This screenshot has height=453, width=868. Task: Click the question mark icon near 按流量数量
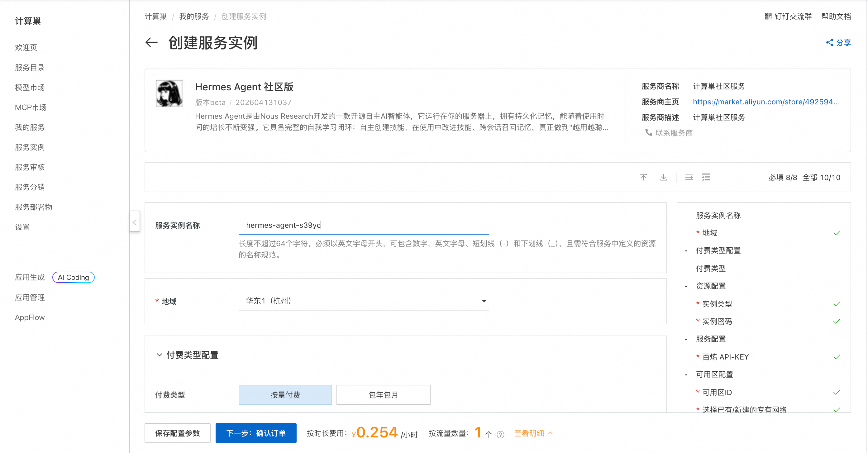[x=500, y=434]
